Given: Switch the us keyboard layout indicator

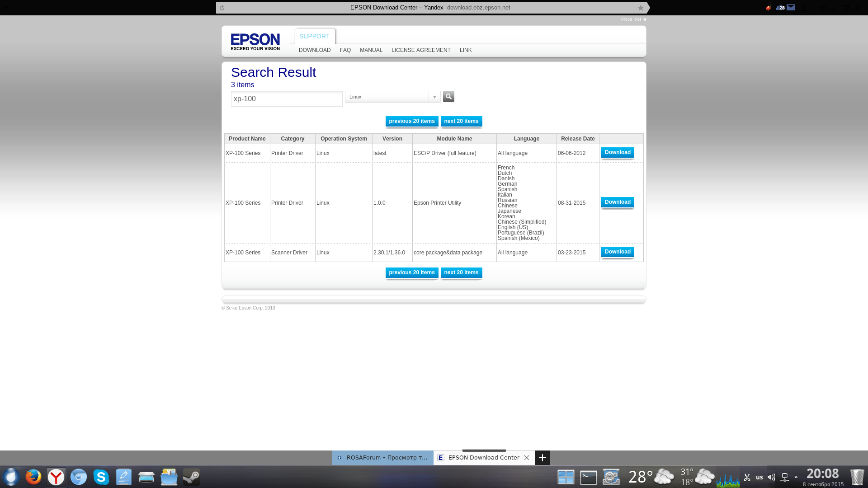Looking at the screenshot, I should pos(759,477).
